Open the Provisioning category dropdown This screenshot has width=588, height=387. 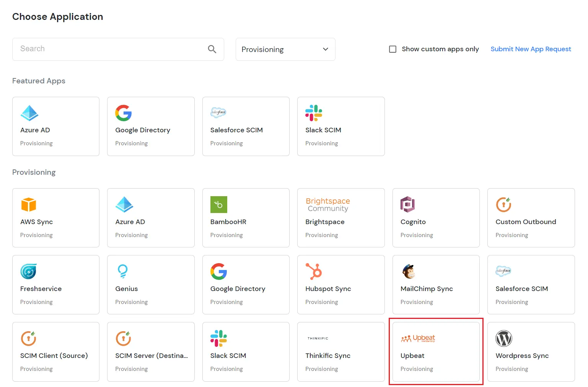[x=285, y=49]
